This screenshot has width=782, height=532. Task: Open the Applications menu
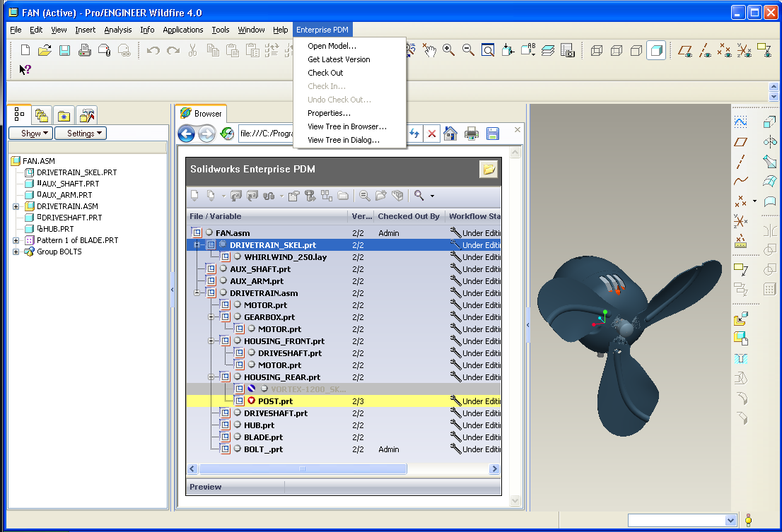[182, 30]
